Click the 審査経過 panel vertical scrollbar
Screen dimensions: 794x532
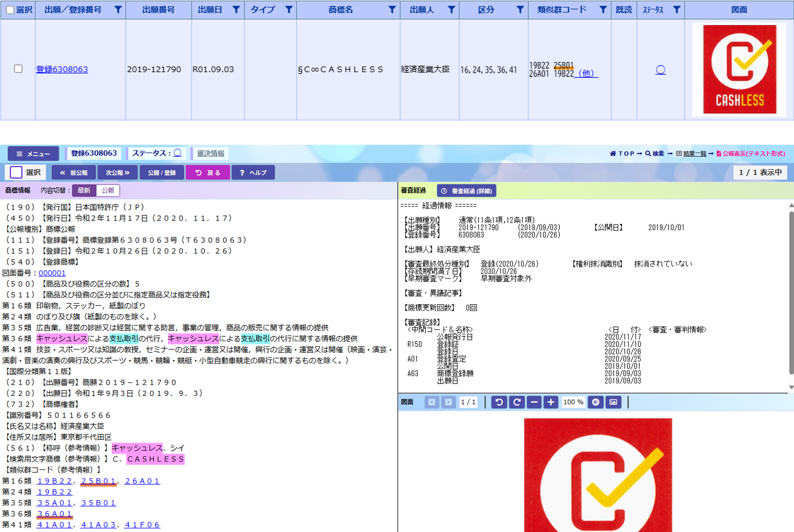(791, 293)
